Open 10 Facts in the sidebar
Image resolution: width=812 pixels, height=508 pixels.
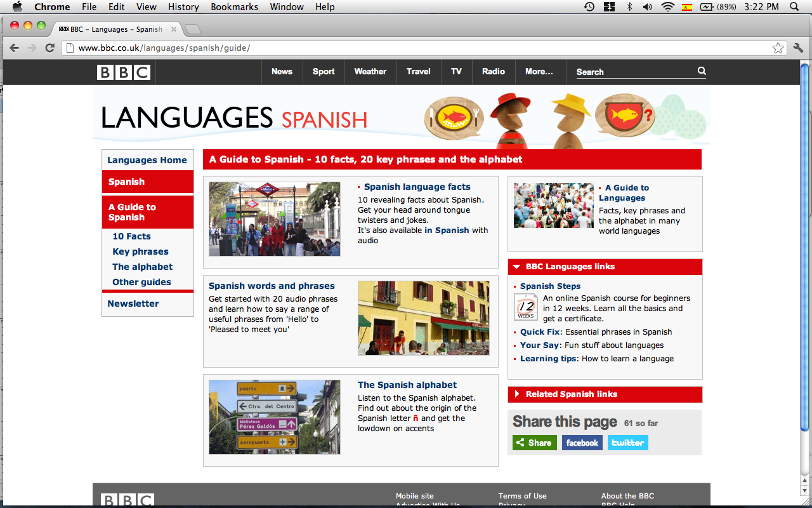coord(132,236)
